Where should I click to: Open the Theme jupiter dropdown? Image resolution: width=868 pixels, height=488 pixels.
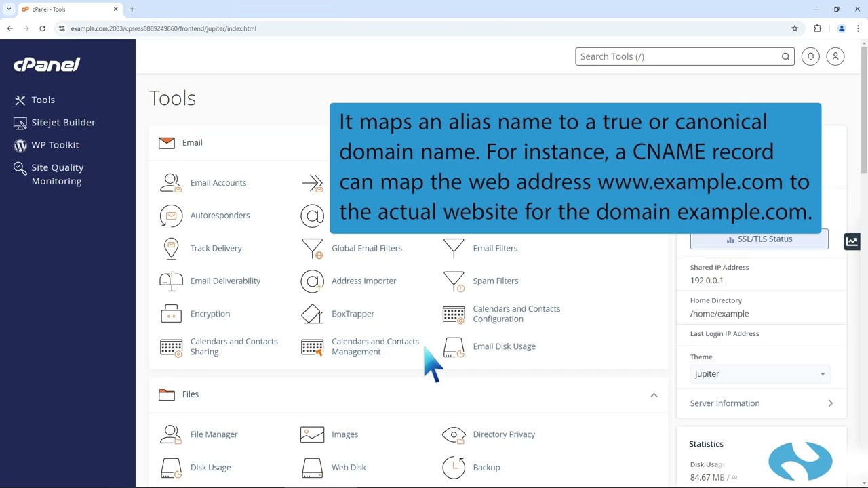pos(759,374)
